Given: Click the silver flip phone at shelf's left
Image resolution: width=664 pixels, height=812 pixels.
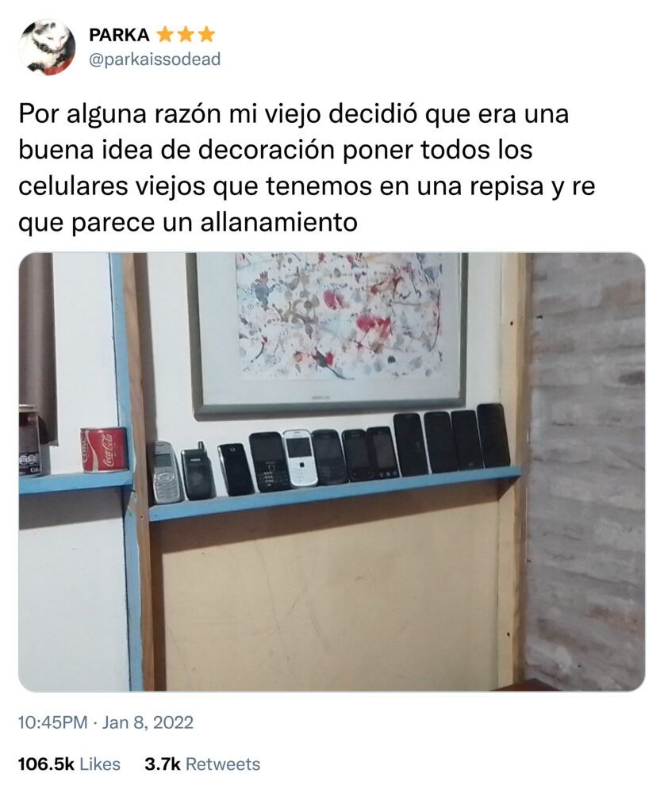Looking at the screenshot, I should pos(165,472).
